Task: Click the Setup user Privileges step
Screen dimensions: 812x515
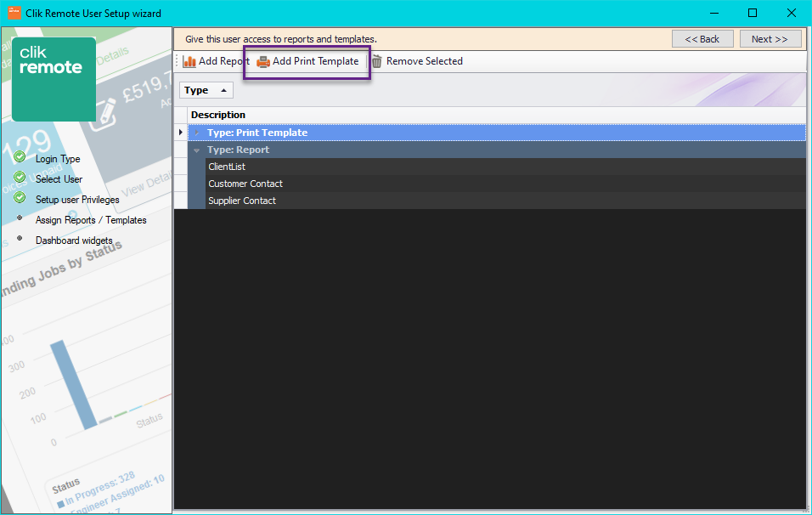Action: pos(77,200)
